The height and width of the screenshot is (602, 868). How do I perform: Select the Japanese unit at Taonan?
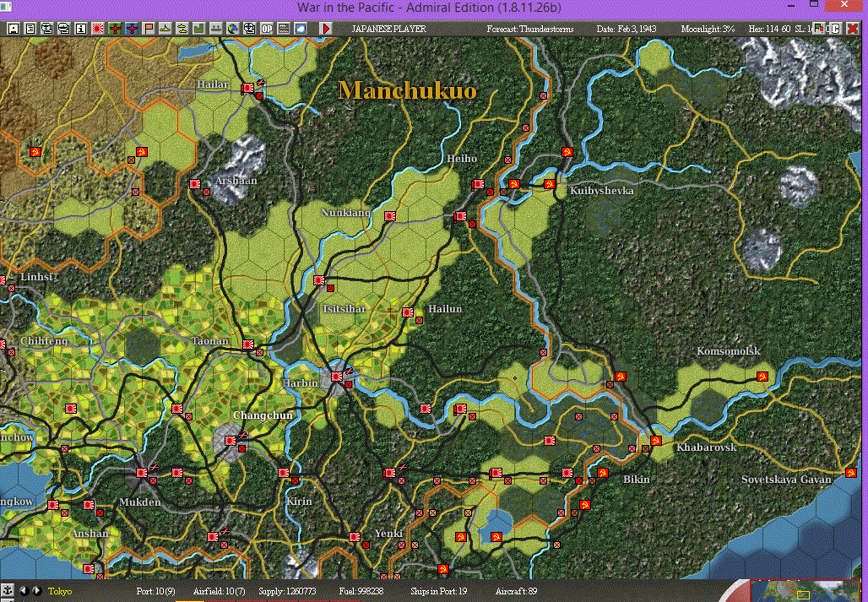(248, 344)
